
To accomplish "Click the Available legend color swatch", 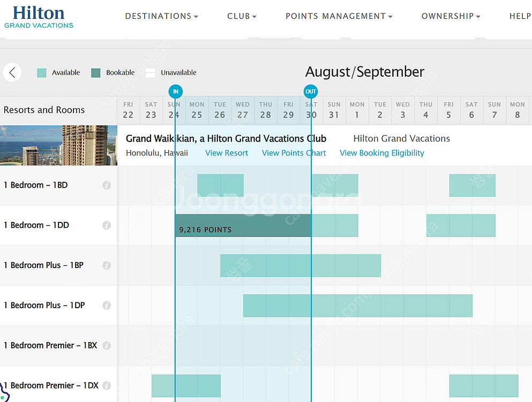I will (x=42, y=73).
